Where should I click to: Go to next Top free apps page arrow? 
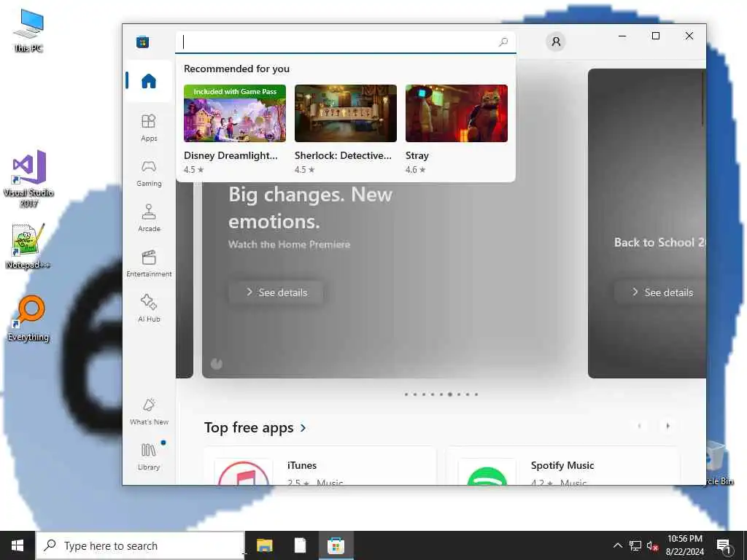(x=667, y=426)
